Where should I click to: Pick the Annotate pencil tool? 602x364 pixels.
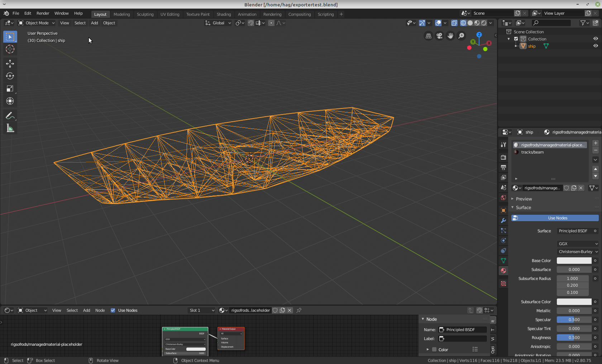pos(10,116)
